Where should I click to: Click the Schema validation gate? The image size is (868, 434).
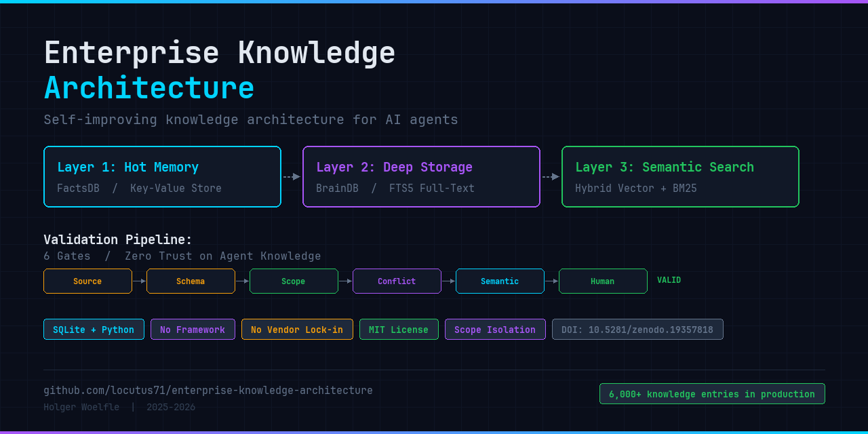pos(191,281)
